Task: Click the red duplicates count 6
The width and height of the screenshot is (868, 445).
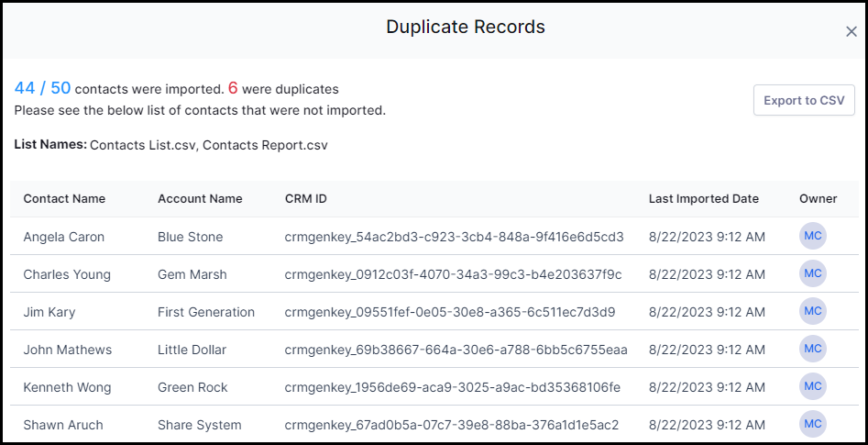Action: 233,88
